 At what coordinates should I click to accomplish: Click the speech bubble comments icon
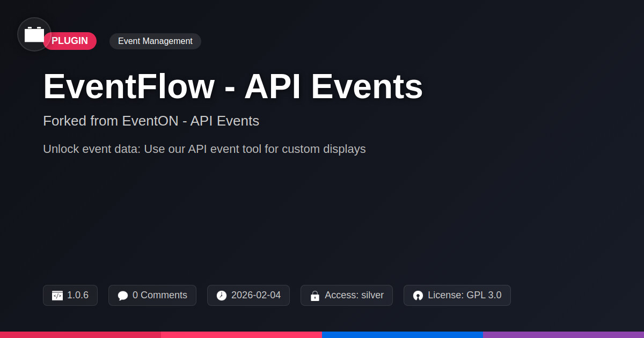tap(123, 296)
